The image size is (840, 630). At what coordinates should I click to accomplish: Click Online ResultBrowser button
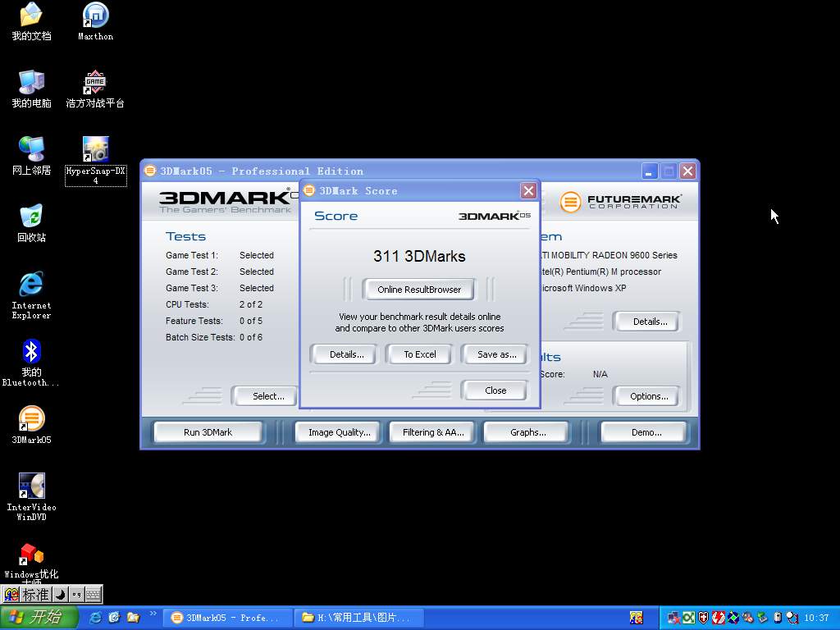pos(419,290)
